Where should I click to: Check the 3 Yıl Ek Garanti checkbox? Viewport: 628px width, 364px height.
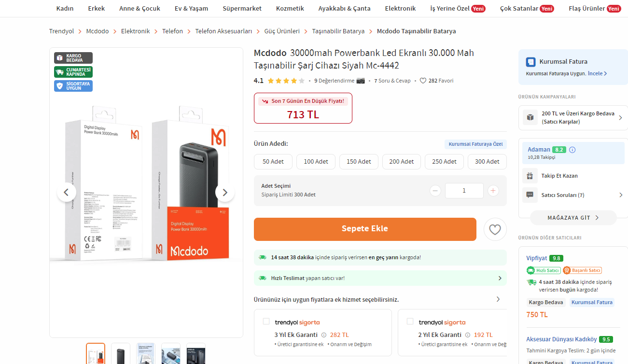click(x=266, y=322)
